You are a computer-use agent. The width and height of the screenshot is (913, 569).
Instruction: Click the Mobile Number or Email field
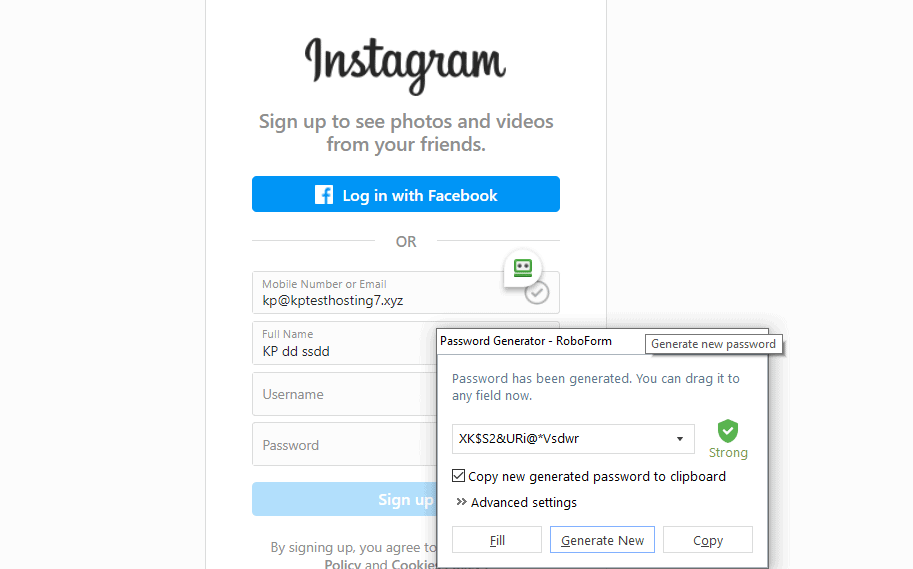click(x=406, y=292)
